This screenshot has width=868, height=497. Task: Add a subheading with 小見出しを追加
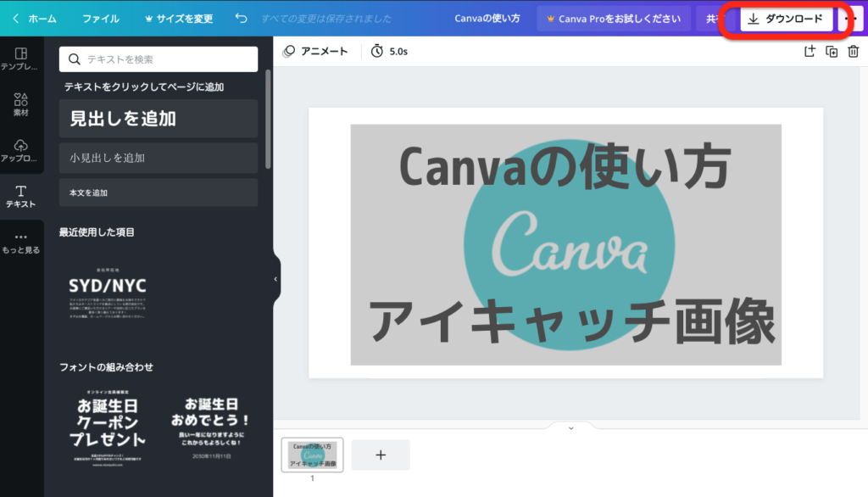159,158
